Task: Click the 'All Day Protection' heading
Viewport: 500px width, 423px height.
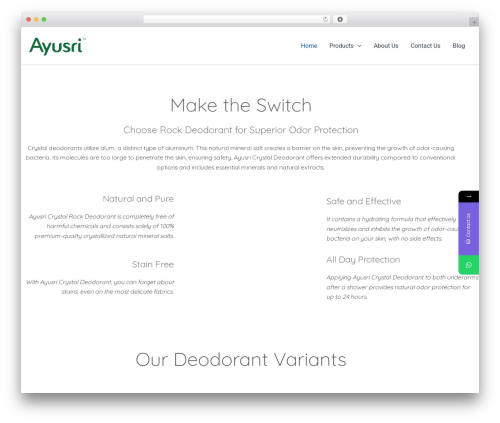Action: [x=363, y=260]
